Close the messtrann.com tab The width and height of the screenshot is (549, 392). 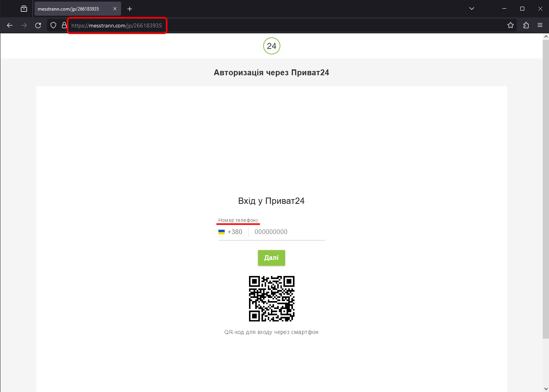(115, 9)
